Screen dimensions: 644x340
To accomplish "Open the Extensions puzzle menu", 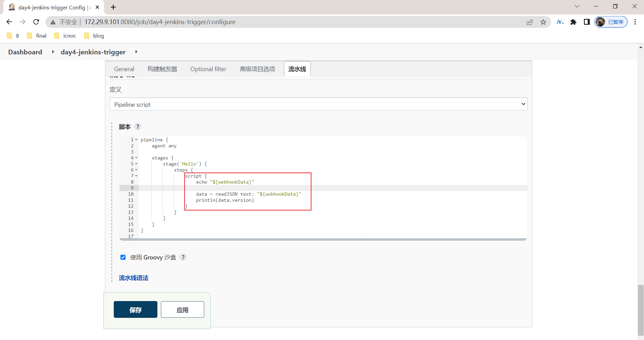I will point(573,22).
